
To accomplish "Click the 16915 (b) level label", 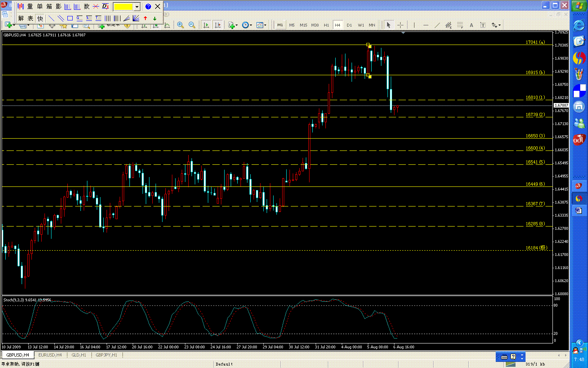I will click(x=535, y=72).
